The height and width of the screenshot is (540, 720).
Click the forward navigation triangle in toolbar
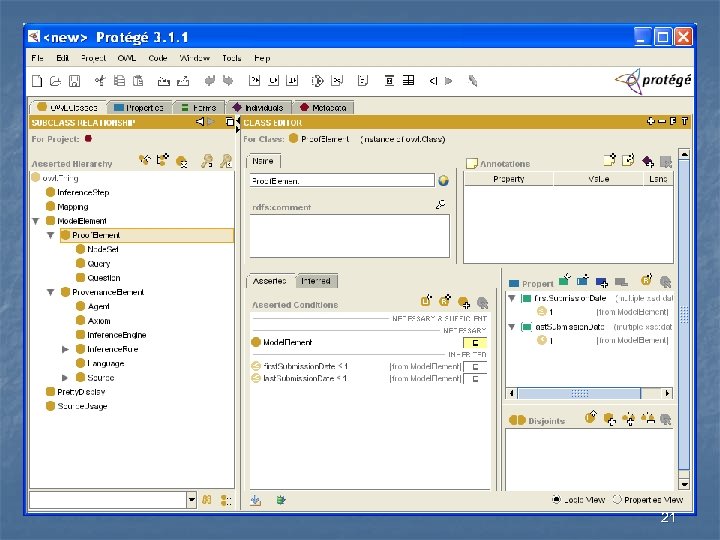(449, 81)
